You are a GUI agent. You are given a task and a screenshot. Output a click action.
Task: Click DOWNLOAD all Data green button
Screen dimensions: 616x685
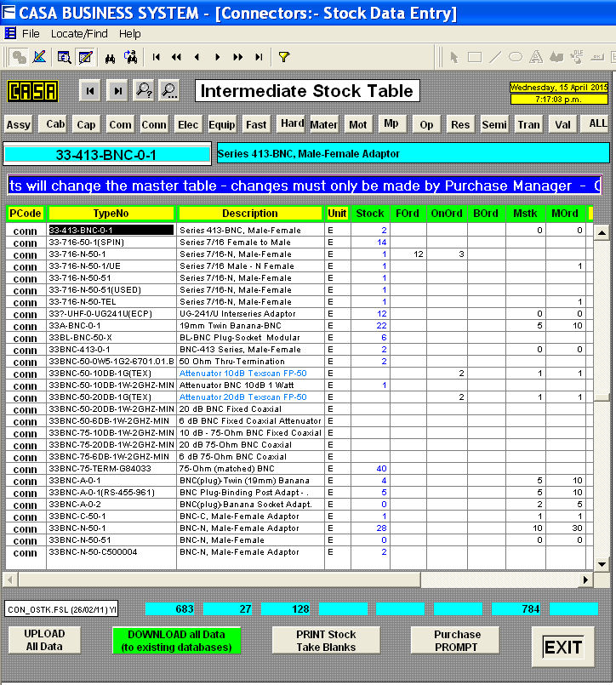tap(178, 641)
